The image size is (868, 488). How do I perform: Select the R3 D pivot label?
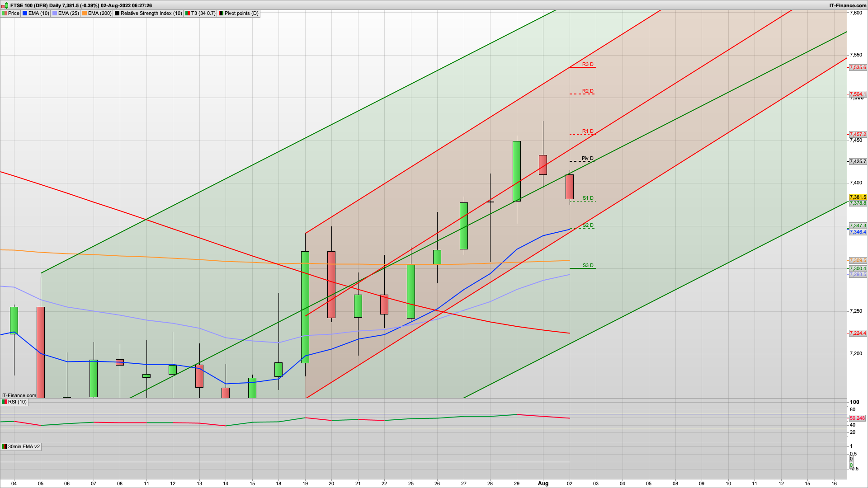pos(588,64)
